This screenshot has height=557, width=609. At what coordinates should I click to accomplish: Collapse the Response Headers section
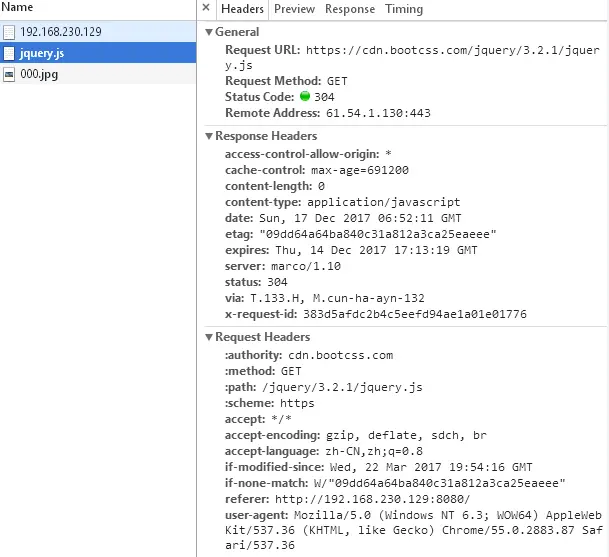coord(209,136)
